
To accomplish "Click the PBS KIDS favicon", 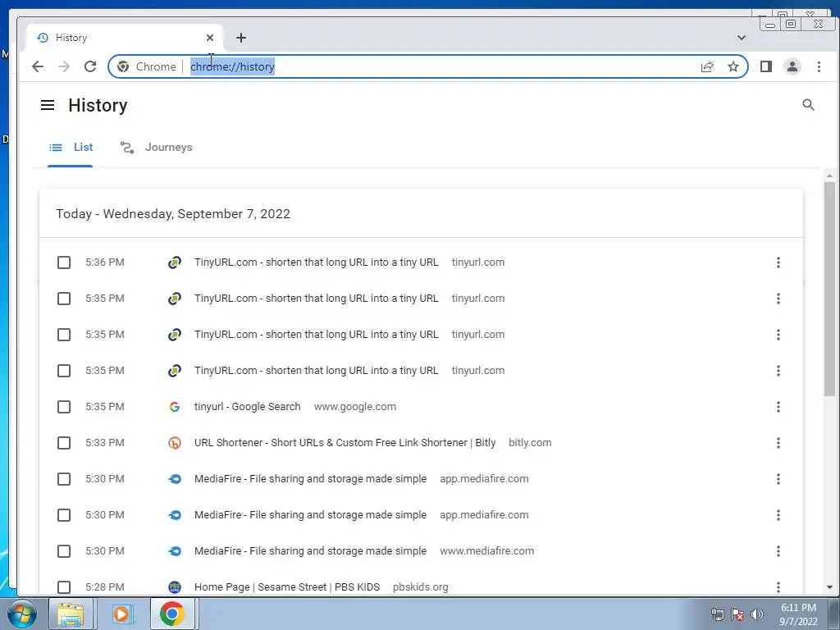I will tap(175, 587).
